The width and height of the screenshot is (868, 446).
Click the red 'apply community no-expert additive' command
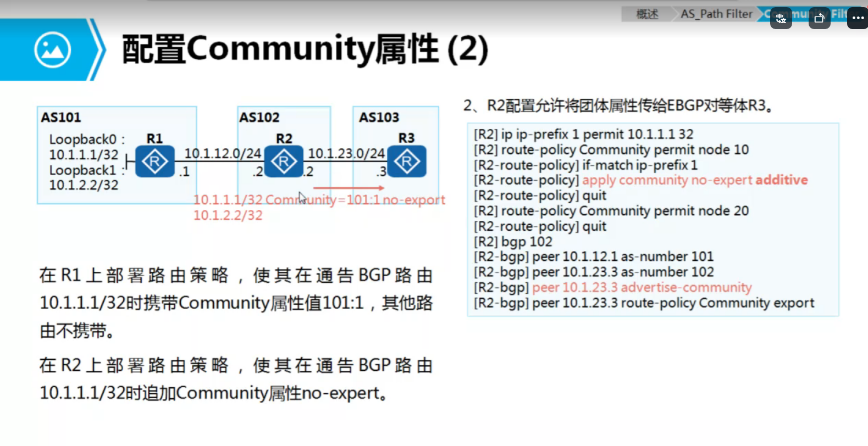point(695,180)
